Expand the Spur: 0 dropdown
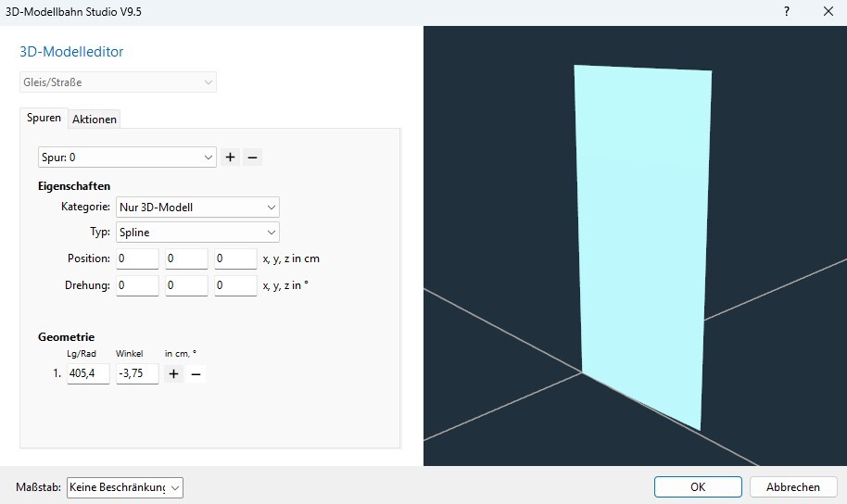 (x=128, y=157)
